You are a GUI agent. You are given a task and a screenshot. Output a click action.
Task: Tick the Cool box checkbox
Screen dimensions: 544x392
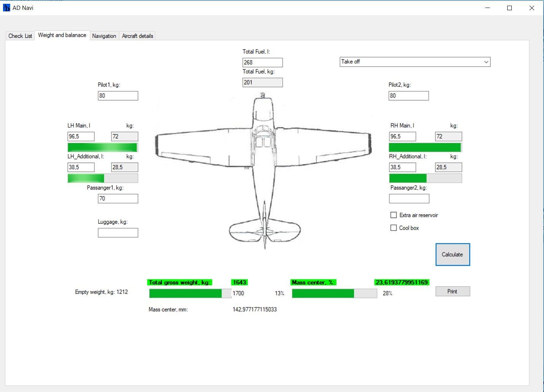pyautogui.click(x=394, y=228)
